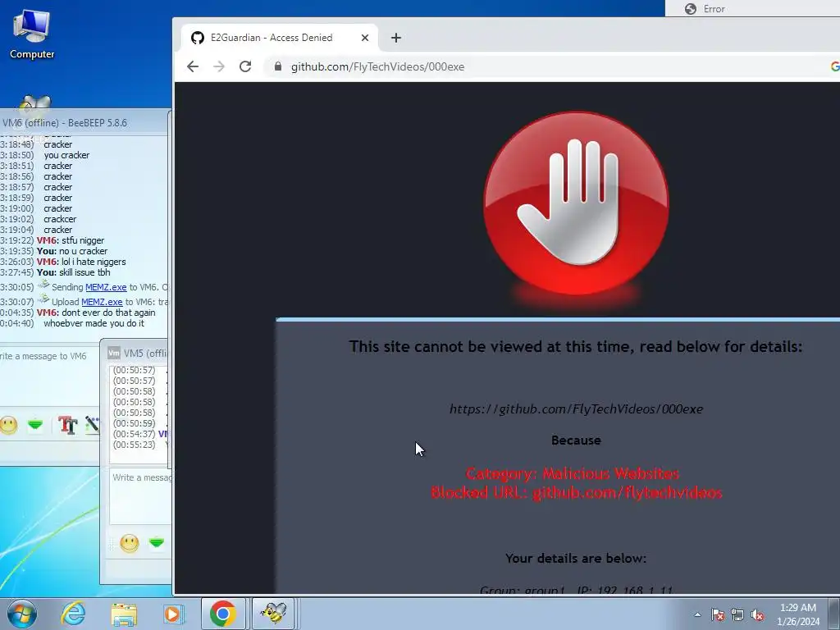
Task: Click the italic https://github.com/FlyTechVideos/000exe text
Action: point(576,409)
